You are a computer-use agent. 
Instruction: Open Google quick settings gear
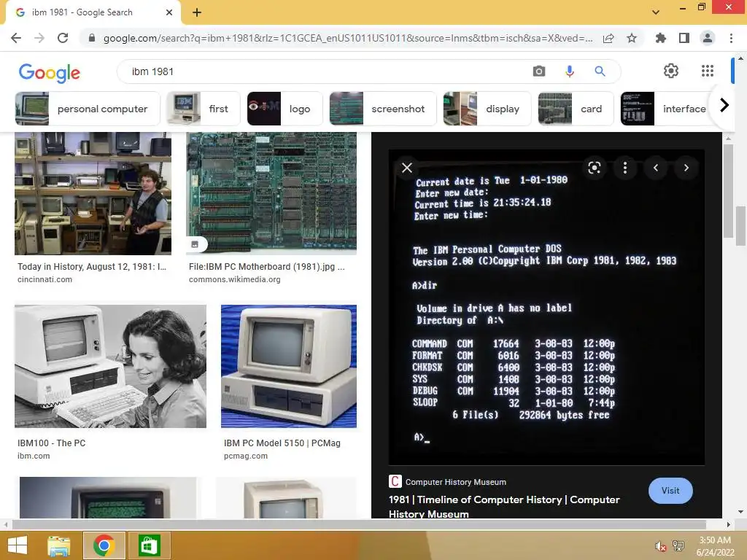pyautogui.click(x=671, y=71)
